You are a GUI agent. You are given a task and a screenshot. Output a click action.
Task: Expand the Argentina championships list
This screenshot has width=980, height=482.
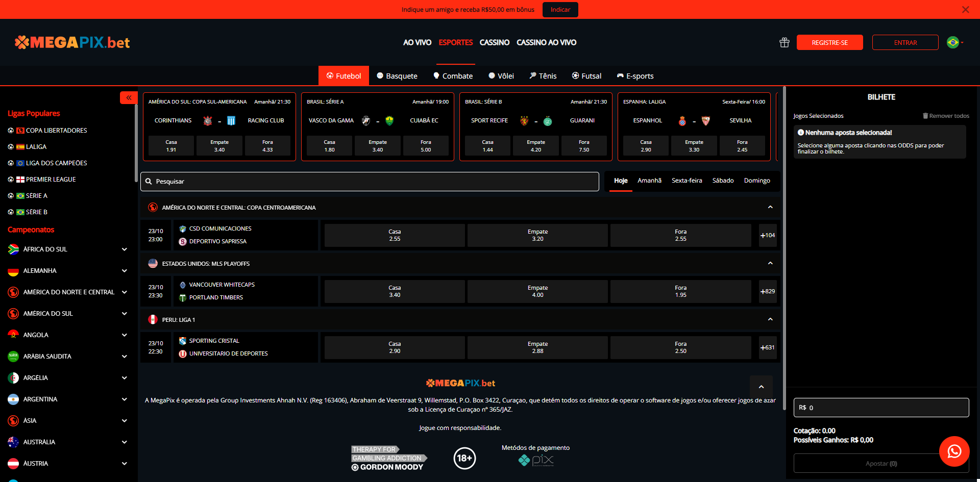click(x=125, y=399)
